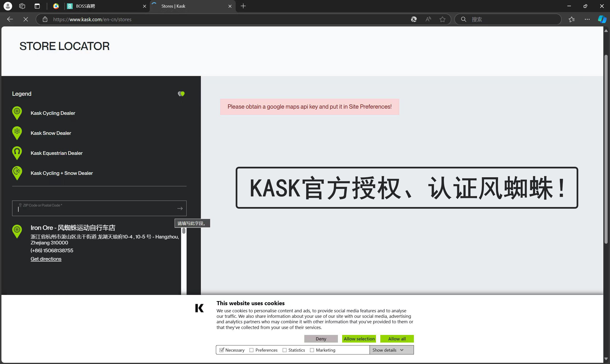The height and width of the screenshot is (364, 610).
Task: Open the browser Settings and more menu
Action: [x=587, y=19]
